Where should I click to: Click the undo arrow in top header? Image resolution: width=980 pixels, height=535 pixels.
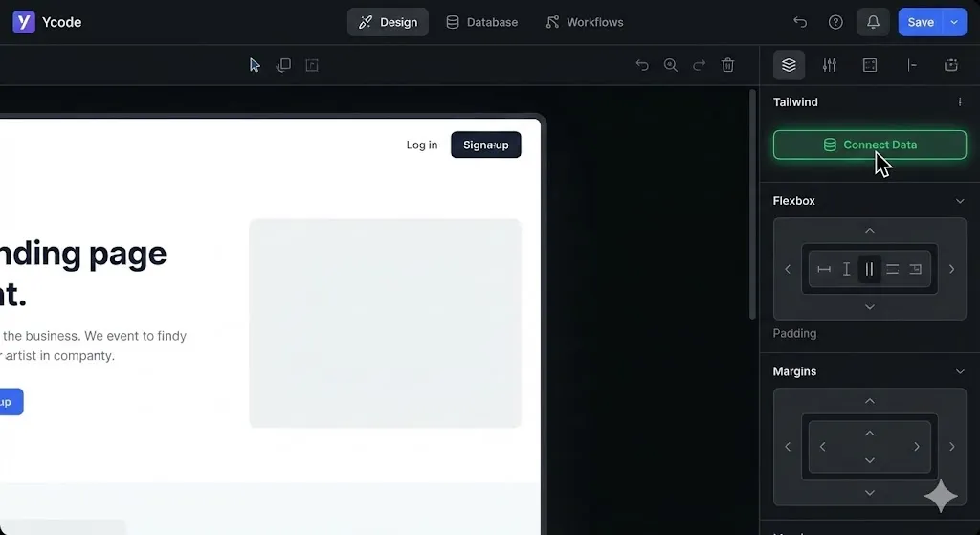point(800,22)
